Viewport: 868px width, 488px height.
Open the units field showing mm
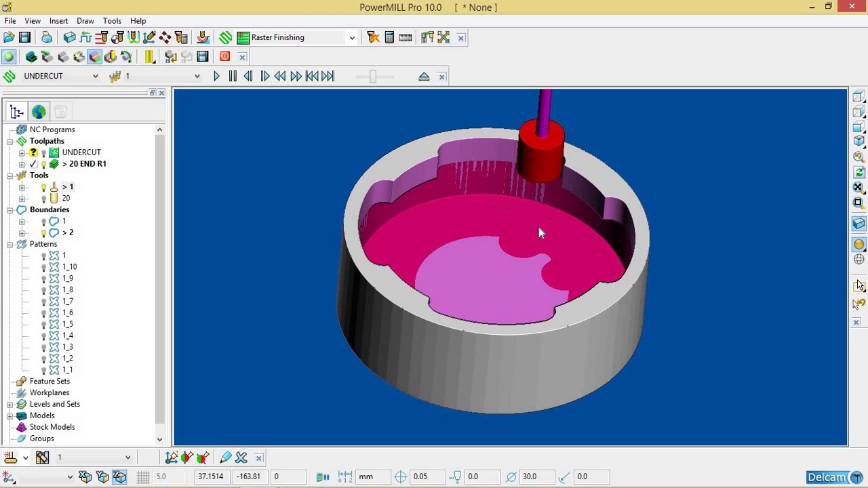point(374,476)
